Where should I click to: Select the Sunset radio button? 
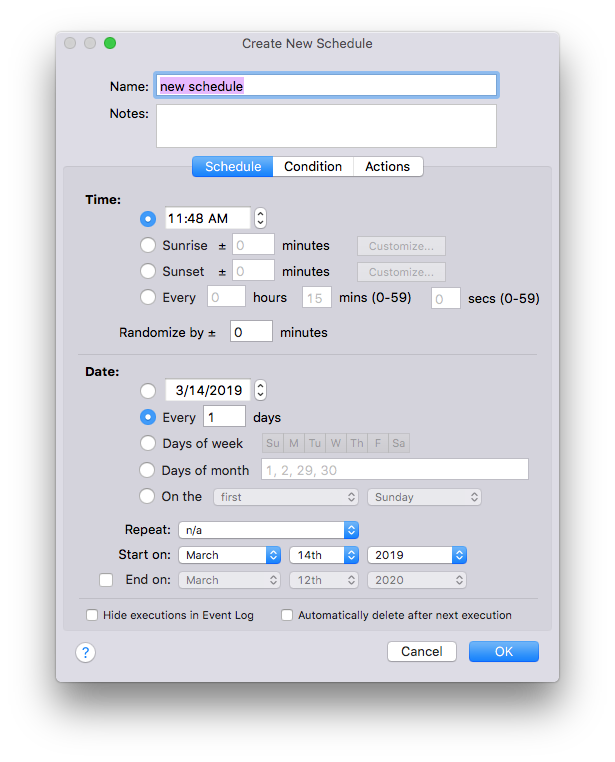tap(148, 271)
